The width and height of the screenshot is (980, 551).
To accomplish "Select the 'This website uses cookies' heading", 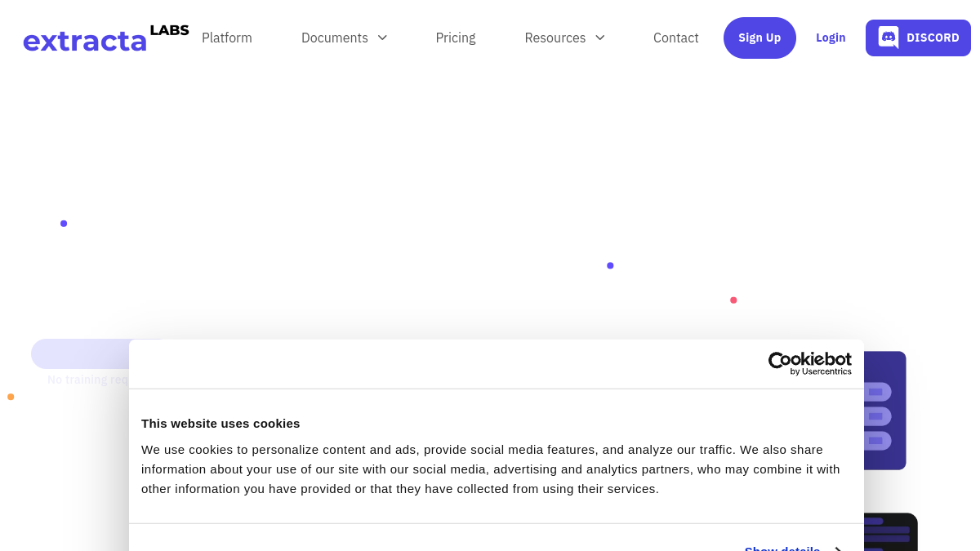I will tap(220, 423).
